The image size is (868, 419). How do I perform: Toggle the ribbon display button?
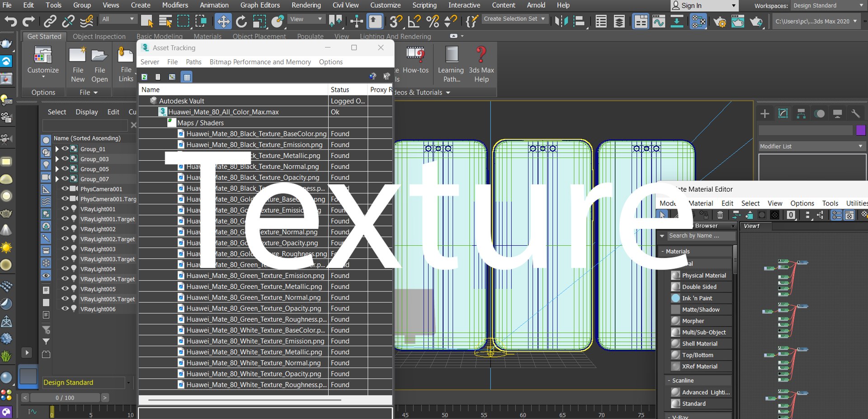(x=641, y=21)
